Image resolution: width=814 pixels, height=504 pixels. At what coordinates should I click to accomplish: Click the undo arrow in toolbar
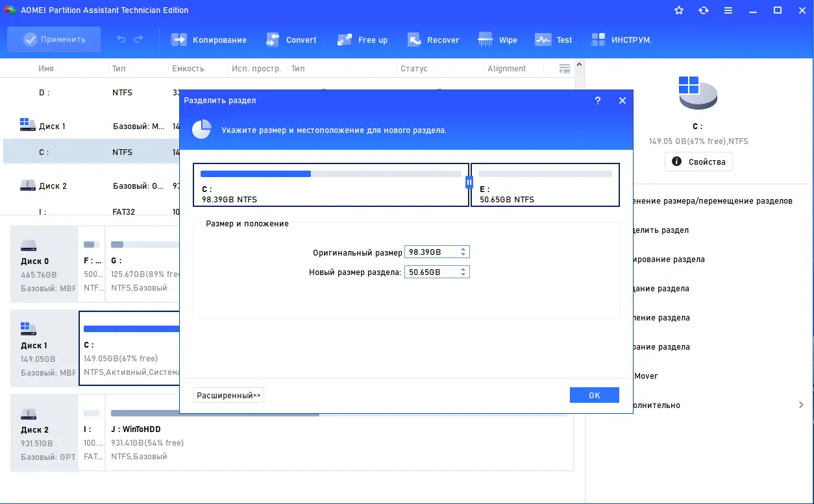[121, 40]
